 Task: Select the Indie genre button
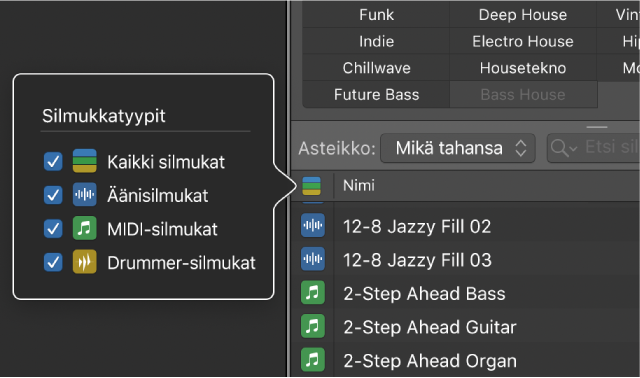pos(376,41)
